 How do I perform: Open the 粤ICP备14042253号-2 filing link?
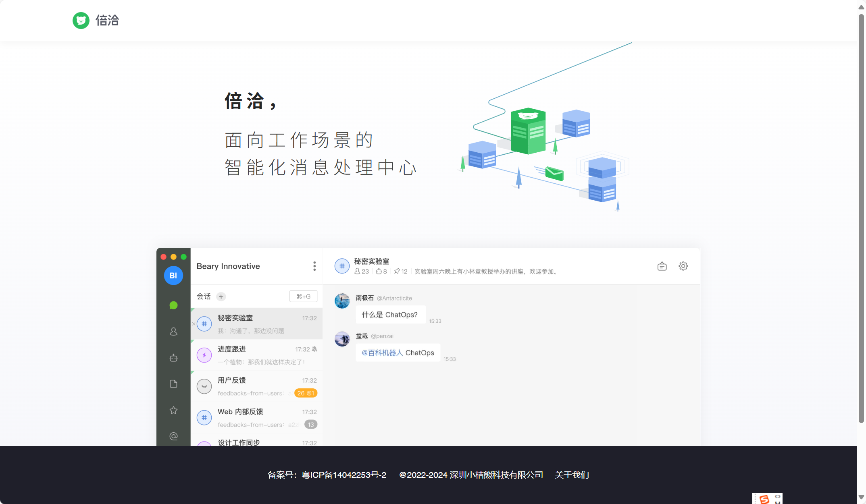coord(343,475)
